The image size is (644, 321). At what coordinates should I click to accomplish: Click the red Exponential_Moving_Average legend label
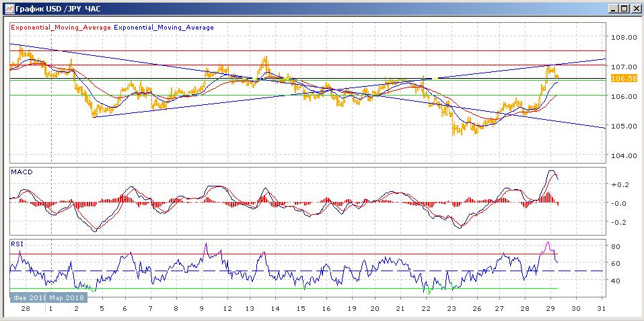tap(61, 28)
